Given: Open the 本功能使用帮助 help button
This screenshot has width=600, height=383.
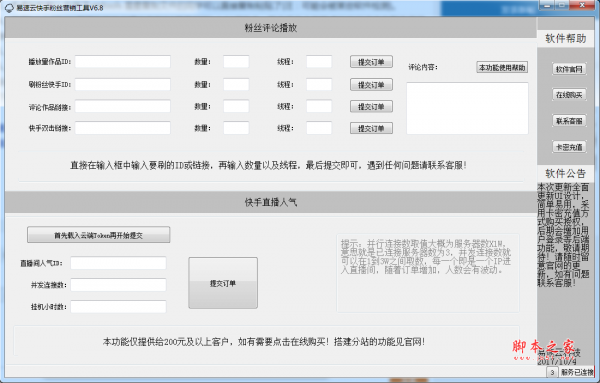Looking at the screenshot, I should pos(502,67).
